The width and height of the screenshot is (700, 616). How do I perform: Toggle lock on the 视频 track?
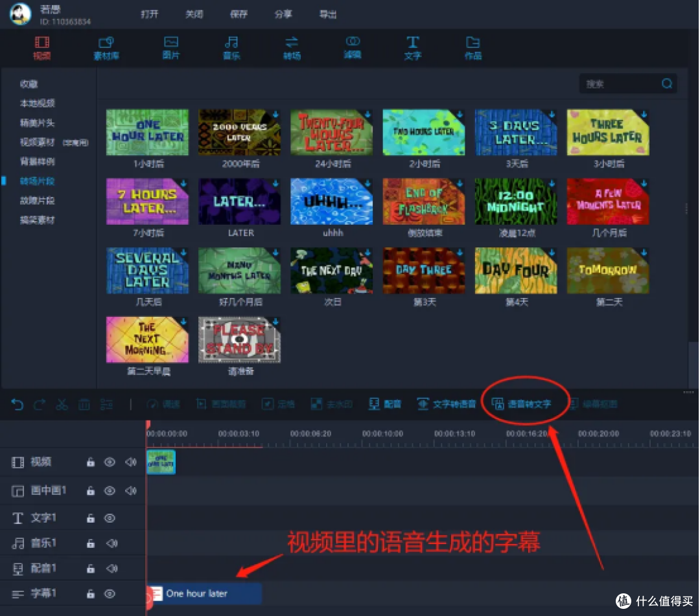[91, 462]
